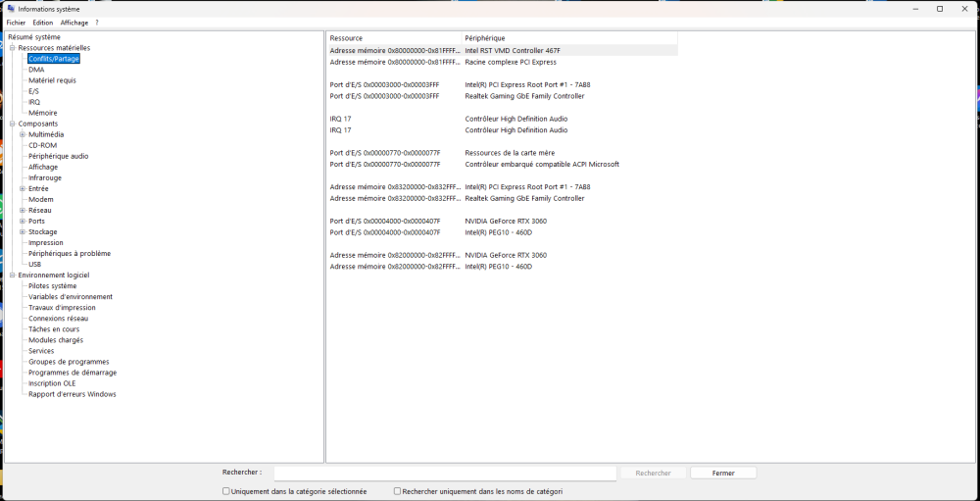This screenshot has height=501, width=980.
Task: Collapse the Environnement logiciel tree node
Action: pos(12,276)
